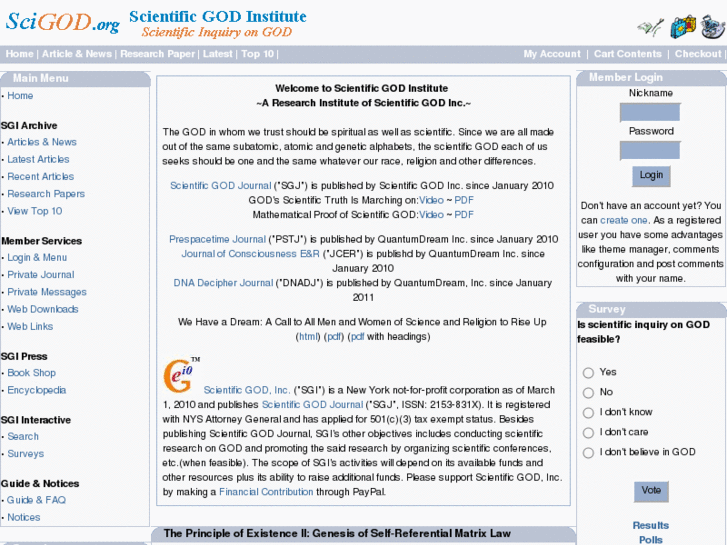Image resolution: width=727 pixels, height=545 pixels.
Task: Open Home link in Main Menu sidebar
Action: [20, 96]
